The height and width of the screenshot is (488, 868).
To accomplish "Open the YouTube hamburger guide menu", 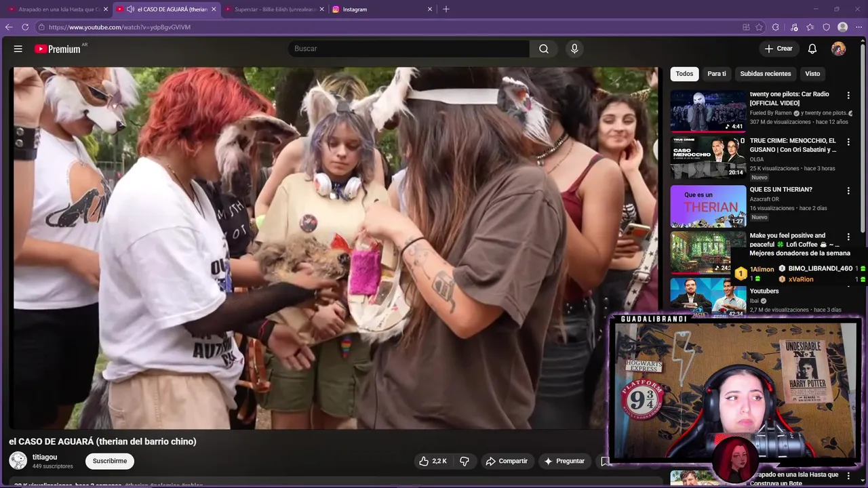I will coord(18,49).
